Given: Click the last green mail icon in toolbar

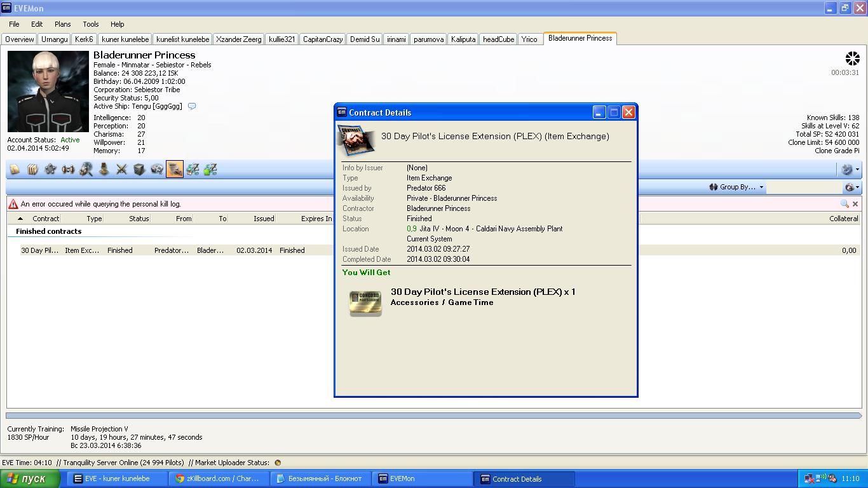Looking at the screenshot, I should [210, 170].
